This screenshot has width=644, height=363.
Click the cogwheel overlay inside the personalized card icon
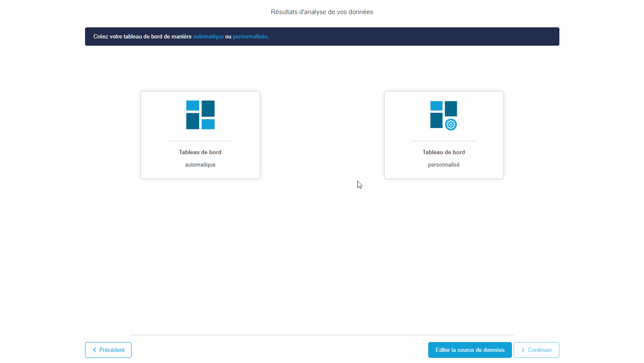(x=451, y=125)
